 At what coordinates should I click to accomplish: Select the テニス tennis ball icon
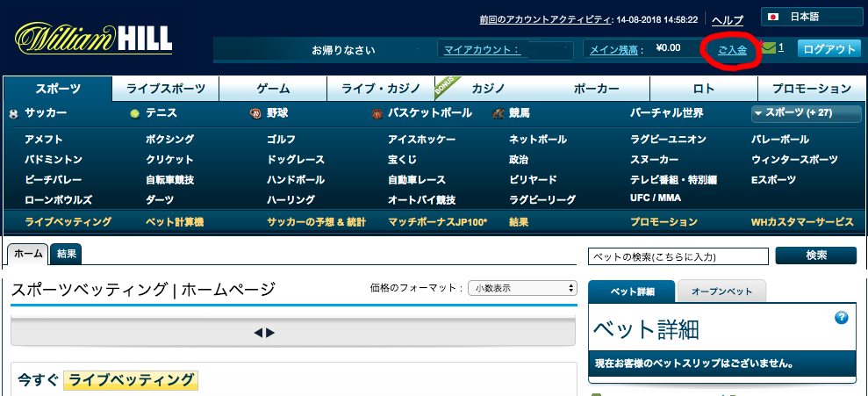pyautogui.click(x=133, y=113)
